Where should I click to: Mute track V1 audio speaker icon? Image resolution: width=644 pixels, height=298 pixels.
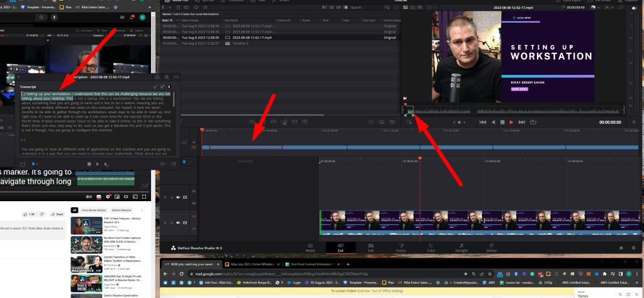[x=178, y=223]
